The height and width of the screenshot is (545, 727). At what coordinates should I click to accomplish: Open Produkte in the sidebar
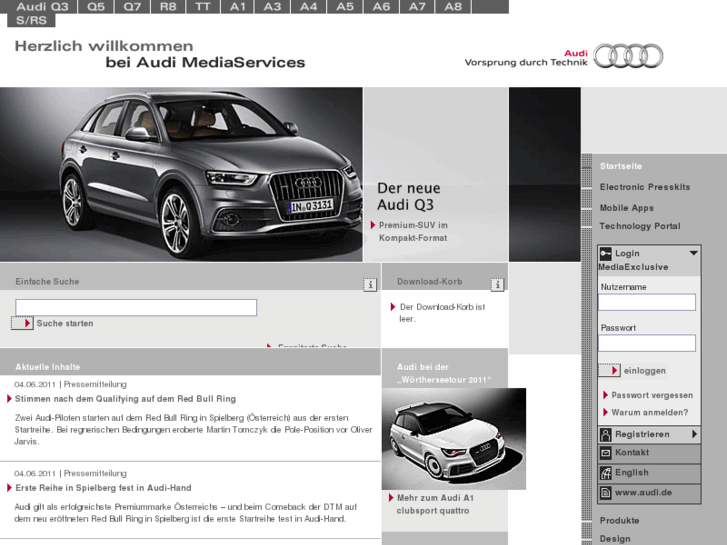tap(619, 520)
